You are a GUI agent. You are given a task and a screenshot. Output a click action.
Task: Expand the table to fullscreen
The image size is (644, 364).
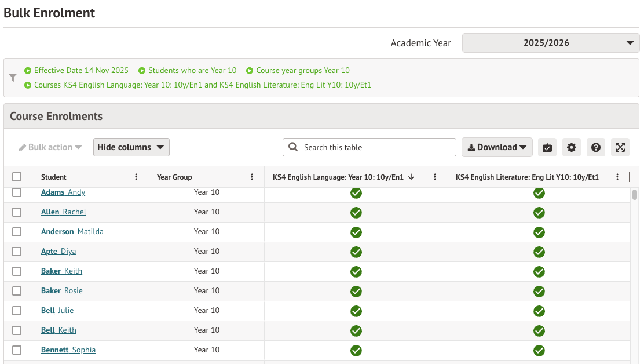620,147
